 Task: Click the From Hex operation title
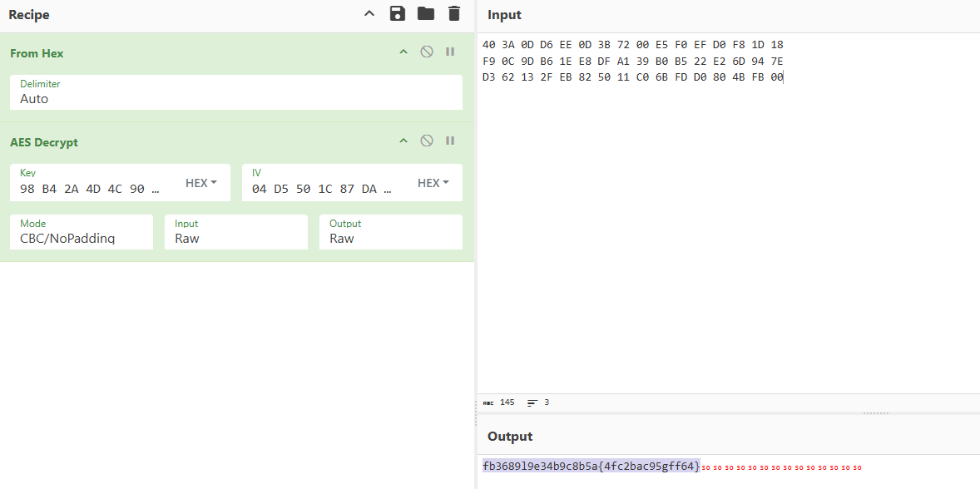[37, 54]
